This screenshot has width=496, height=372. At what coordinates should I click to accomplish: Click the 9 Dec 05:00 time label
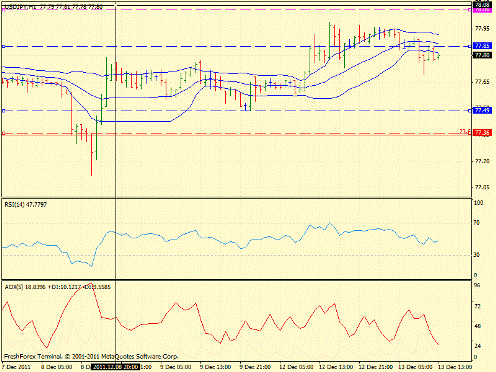coord(175,367)
